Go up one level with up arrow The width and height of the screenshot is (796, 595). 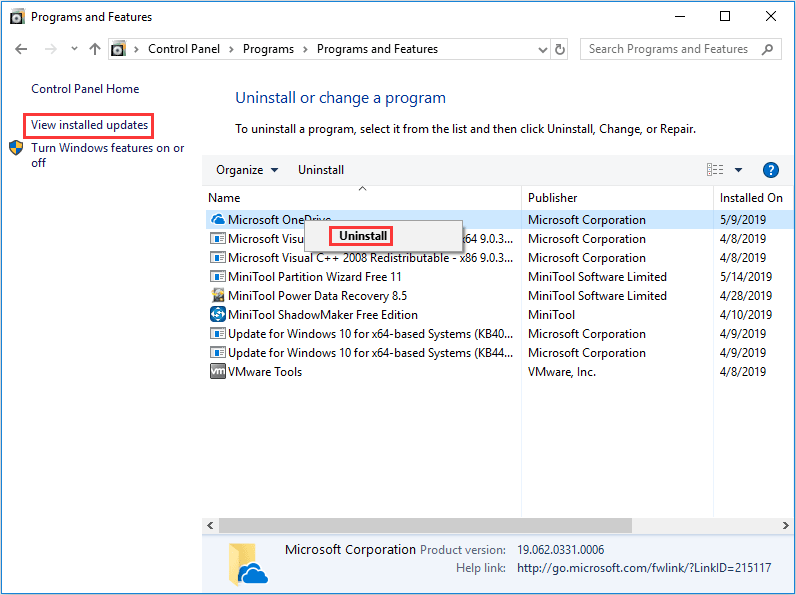point(94,49)
